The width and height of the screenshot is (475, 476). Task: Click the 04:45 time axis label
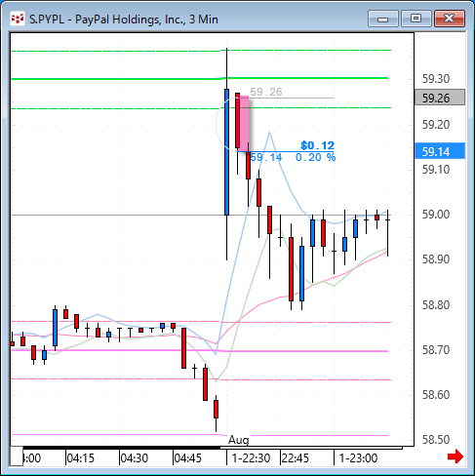point(188,458)
